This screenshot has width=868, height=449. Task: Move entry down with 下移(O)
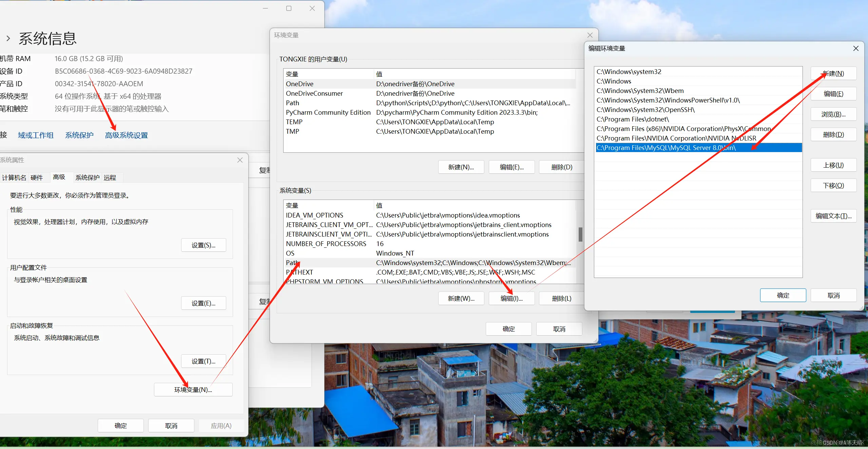point(833,186)
